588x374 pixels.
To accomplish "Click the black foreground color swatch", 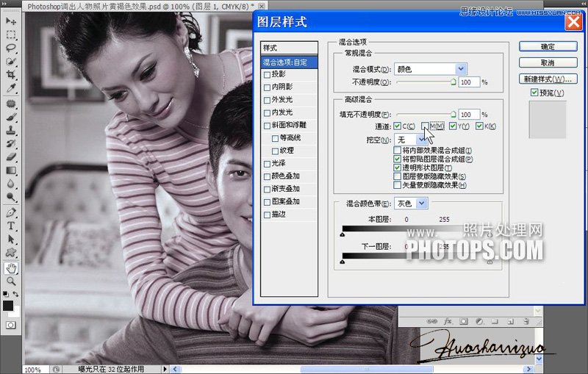I will [x=8, y=306].
